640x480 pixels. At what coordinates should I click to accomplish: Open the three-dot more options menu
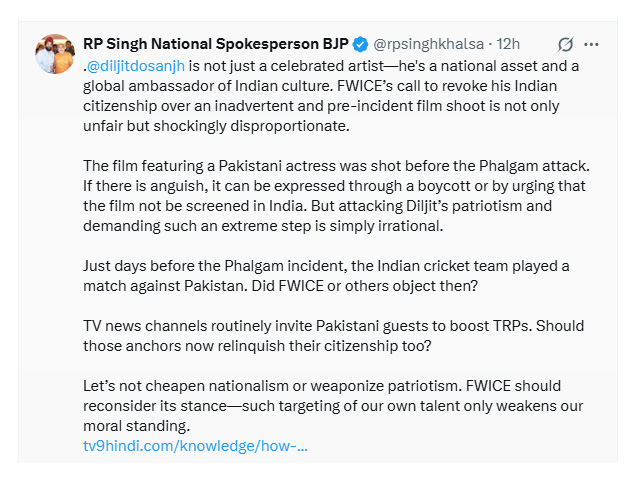click(591, 45)
